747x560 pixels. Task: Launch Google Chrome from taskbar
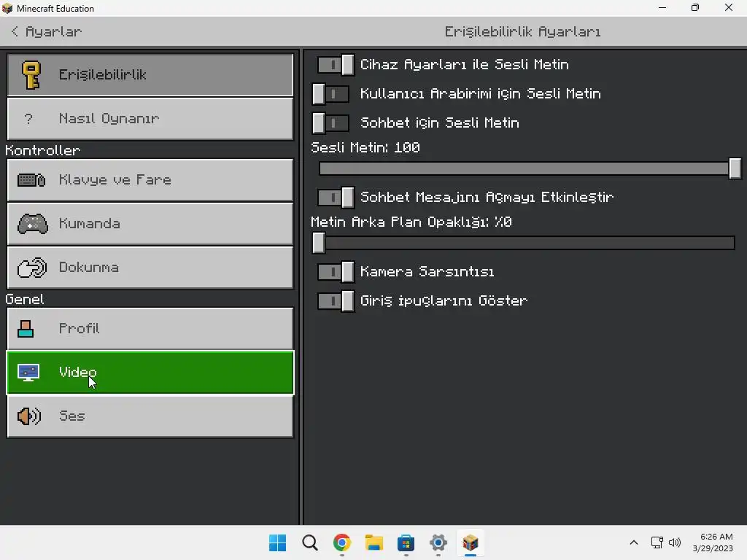coord(342,542)
